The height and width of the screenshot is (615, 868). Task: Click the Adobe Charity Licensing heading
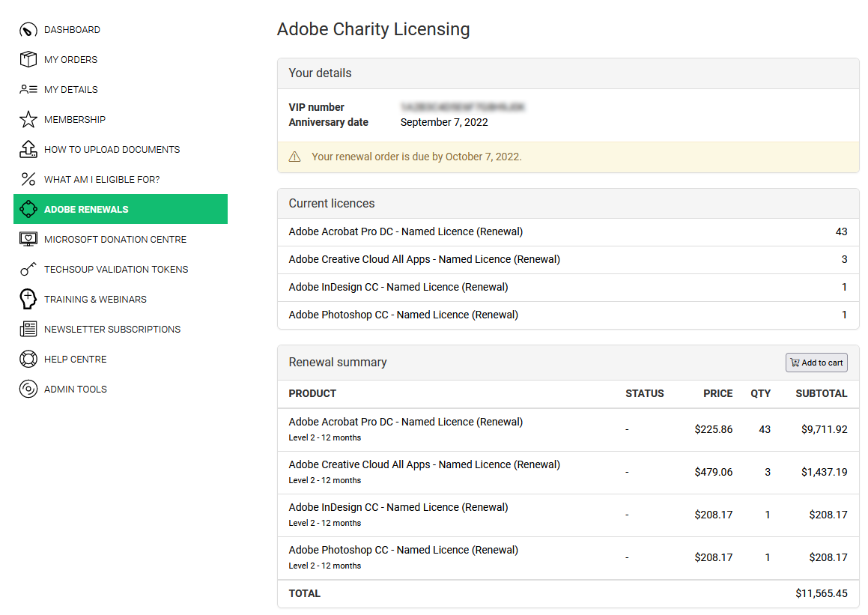(373, 28)
